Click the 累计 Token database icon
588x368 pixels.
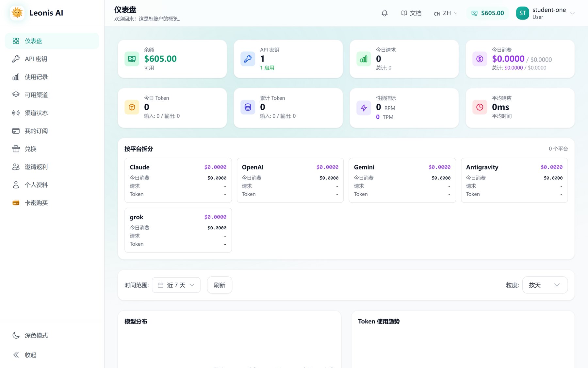tap(248, 107)
